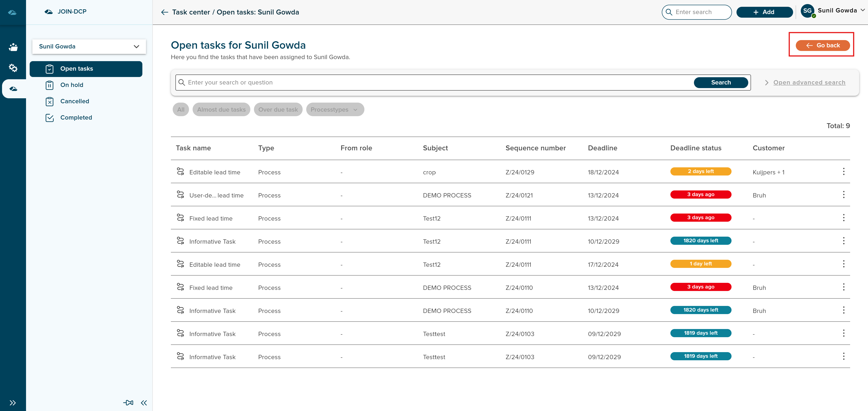Collapse the sidebar with double chevrons
This screenshot has width=868, height=411.
click(144, 403)
